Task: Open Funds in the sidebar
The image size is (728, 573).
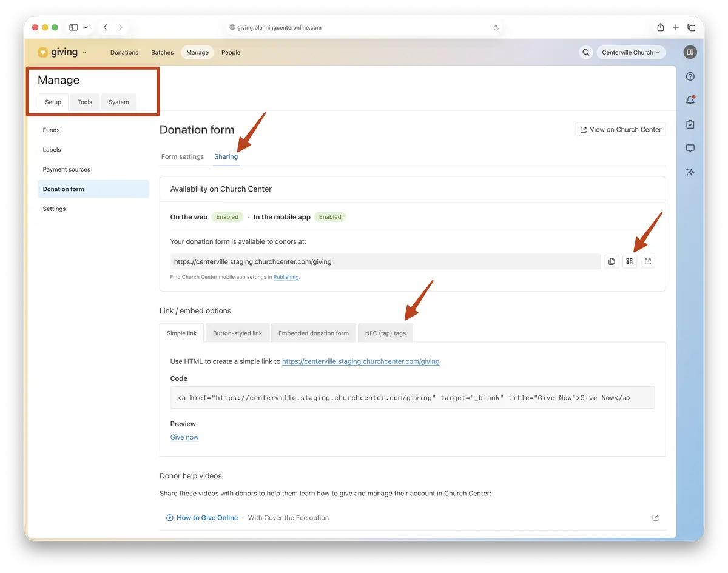Action: [93, 130]
